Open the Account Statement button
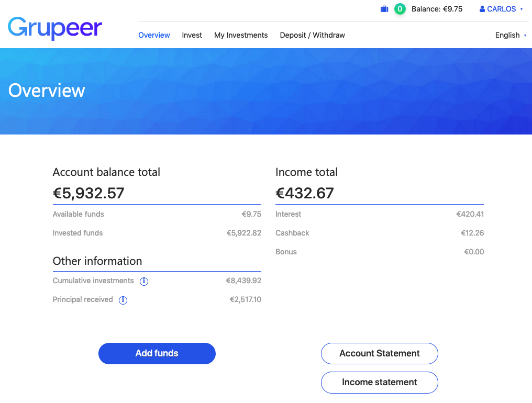The height and width of the screenshot is (403, 532). coord(380,353)
